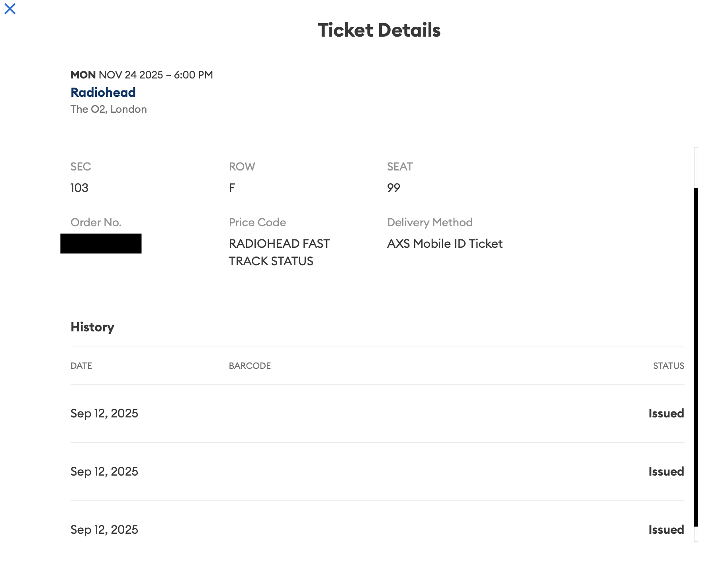The height and width of the screenshot is (568, 728).
Task: Click the vertical scrollbar thumb
Action: click(696, 356)
